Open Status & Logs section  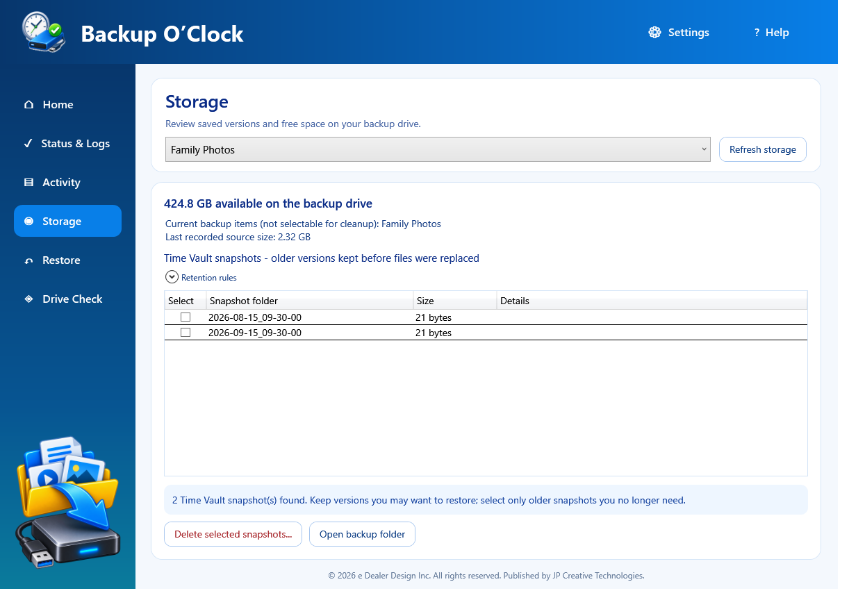[67, 144]
